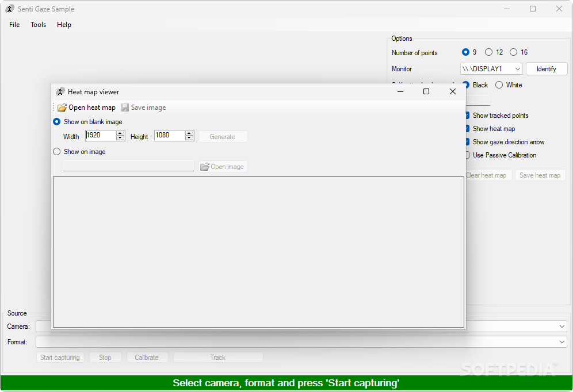Screen dimensions: 573x392
Task: Toggle Show gaze direction arrow checkbox
Action: coord(467,141)
